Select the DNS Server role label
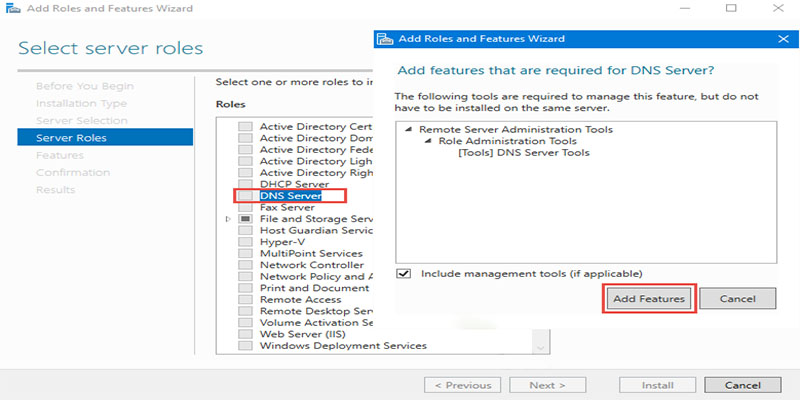Image resolution: width=800 pixels, height=400 pixels. click(x=290, y=195)
